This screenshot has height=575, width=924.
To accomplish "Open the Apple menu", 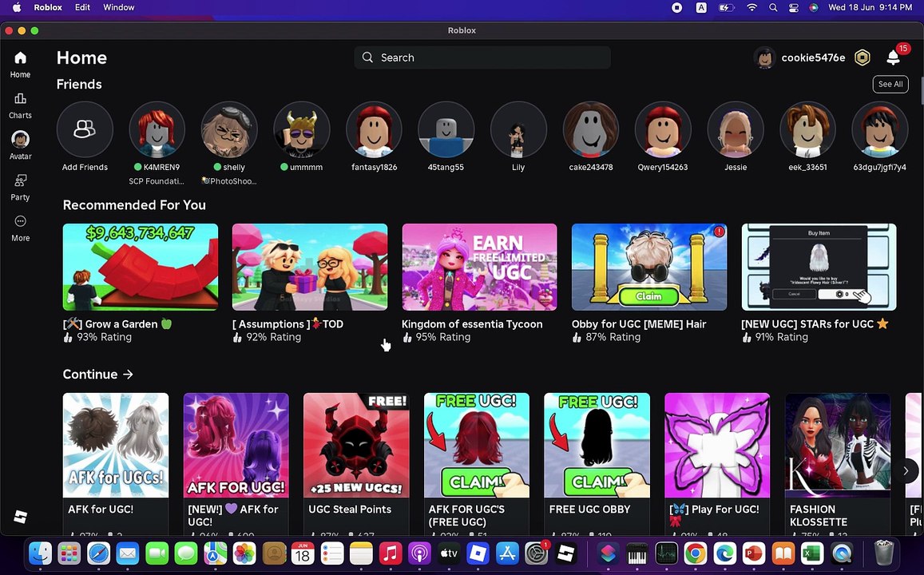I will coord(17,8).
